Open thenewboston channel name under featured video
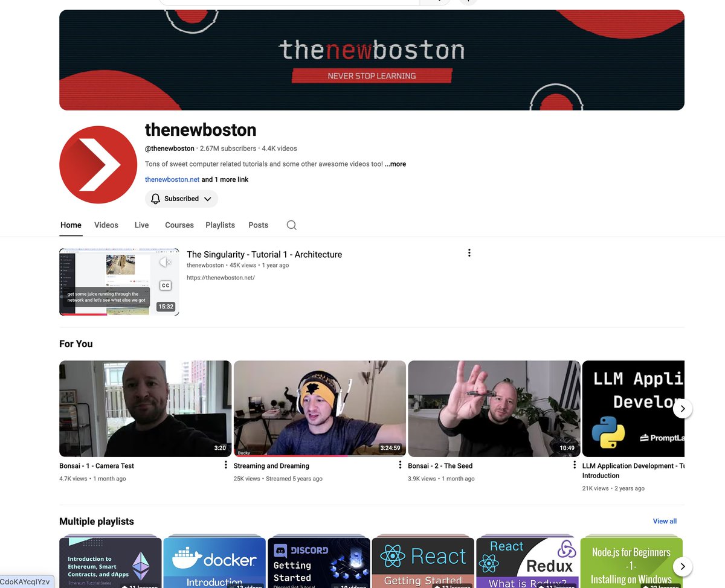 click(x=205, y=266)
